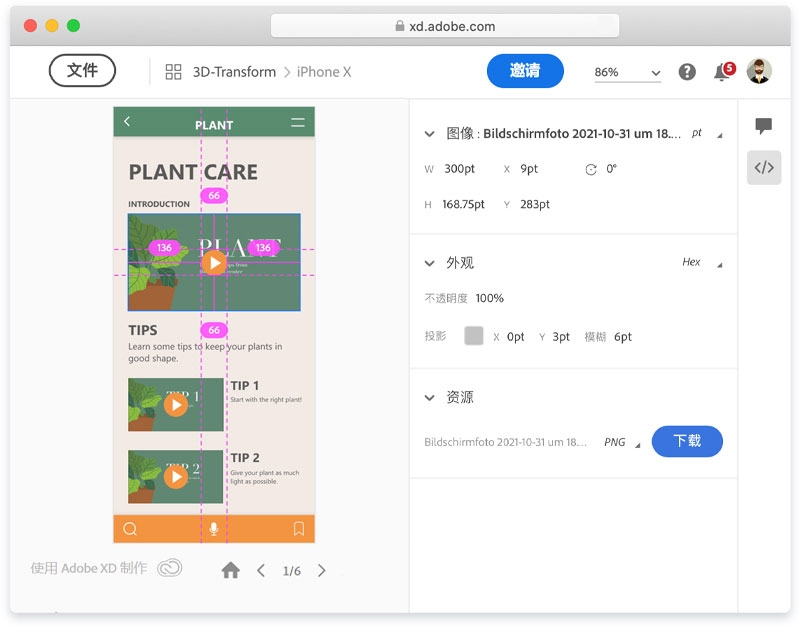Open the hamburger menu in PLANT header
This screenshot has width=800, height=627.
click(298, 122)
